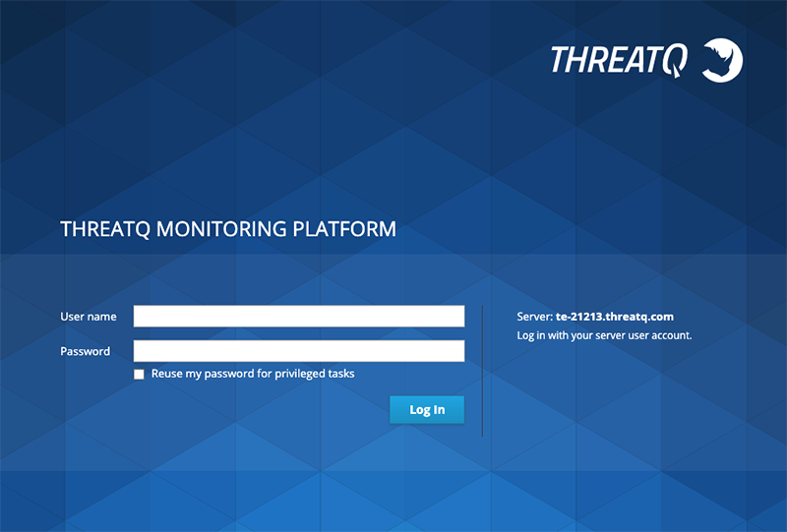787x532 pixels.
Task: Select server name te-21213.threatq.com text
Action: [x=614, y=317]
